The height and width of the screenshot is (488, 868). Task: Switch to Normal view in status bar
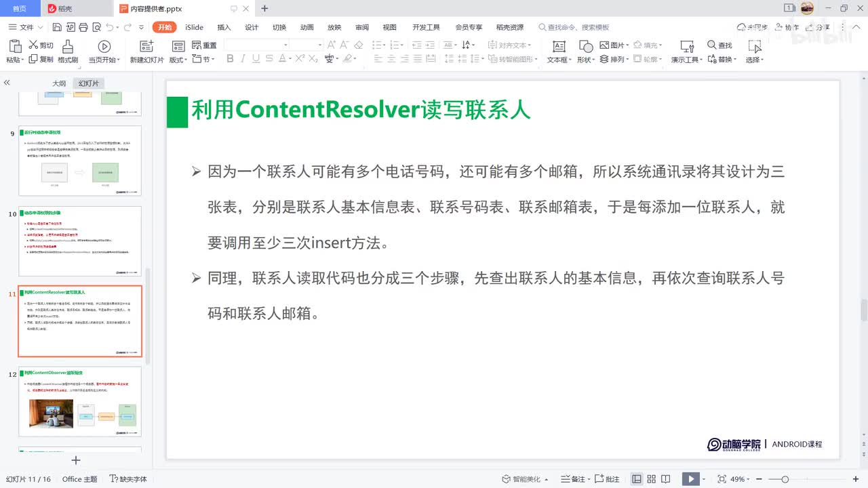click(x=637, y=479)
